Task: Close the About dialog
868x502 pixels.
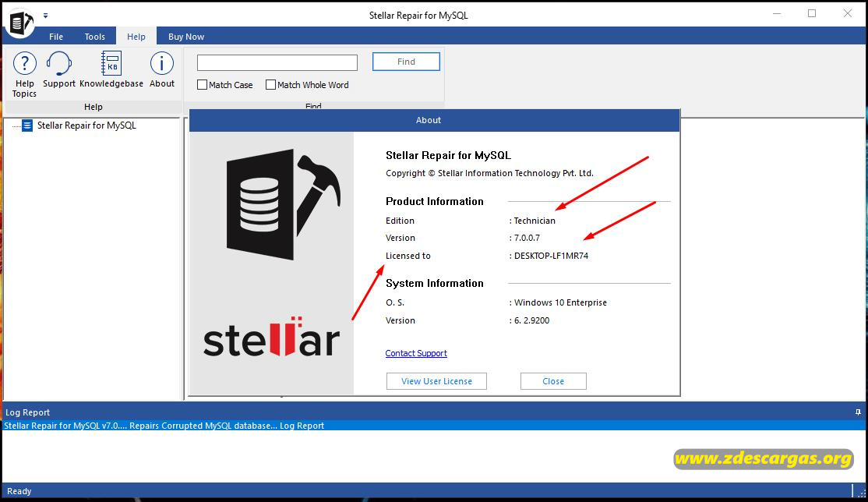Action: coord(553,381)
